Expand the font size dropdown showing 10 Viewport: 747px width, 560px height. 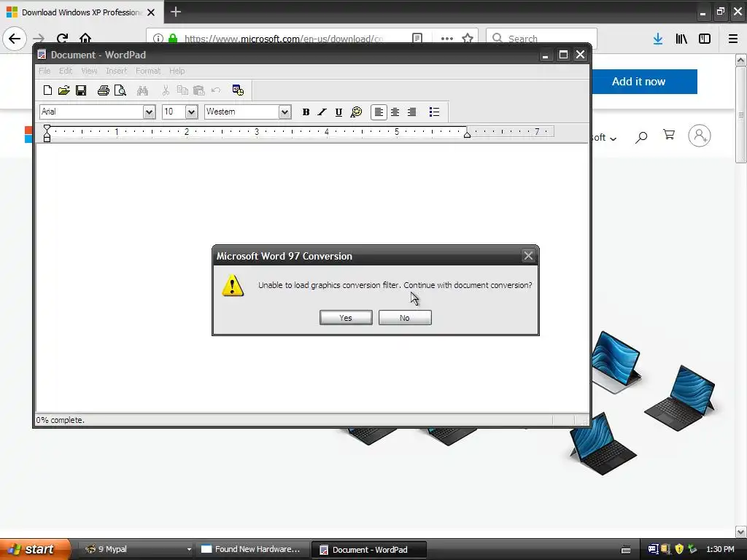192,112
